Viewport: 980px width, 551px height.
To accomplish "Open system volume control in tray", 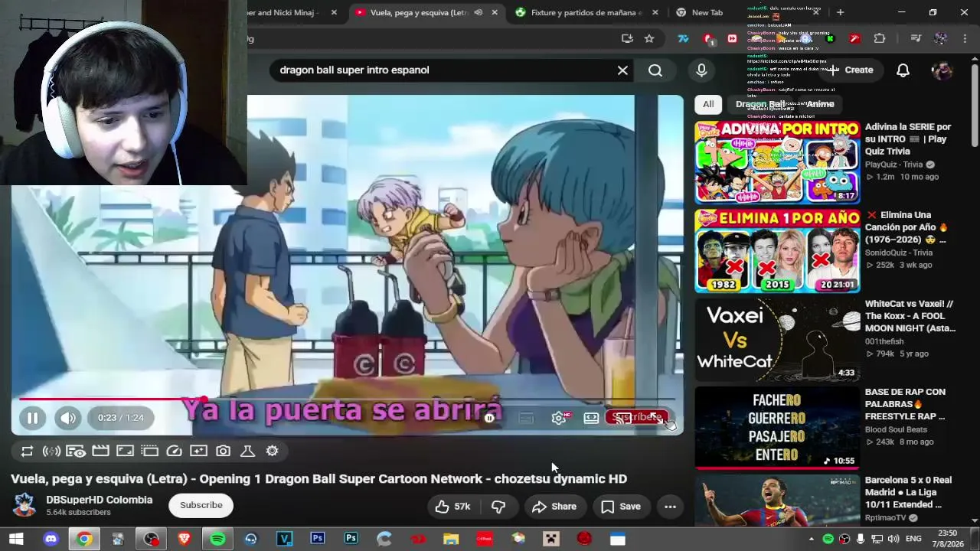I will (893, 539).
